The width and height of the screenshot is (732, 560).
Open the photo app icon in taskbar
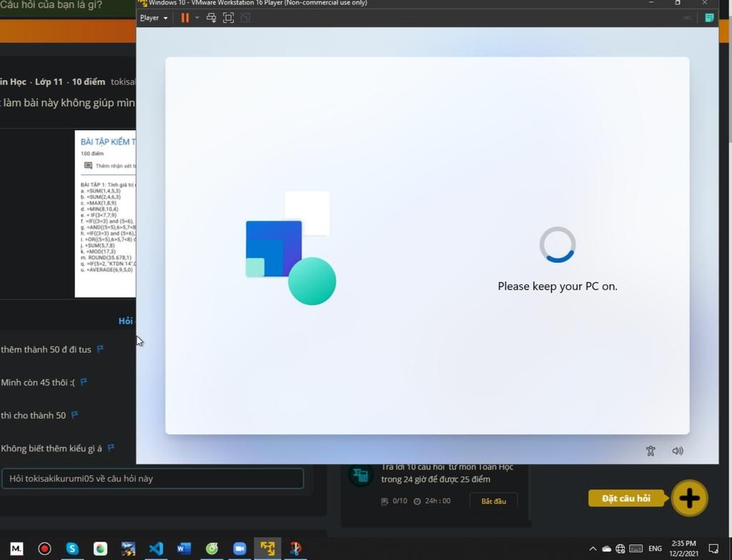pos(128,549)
